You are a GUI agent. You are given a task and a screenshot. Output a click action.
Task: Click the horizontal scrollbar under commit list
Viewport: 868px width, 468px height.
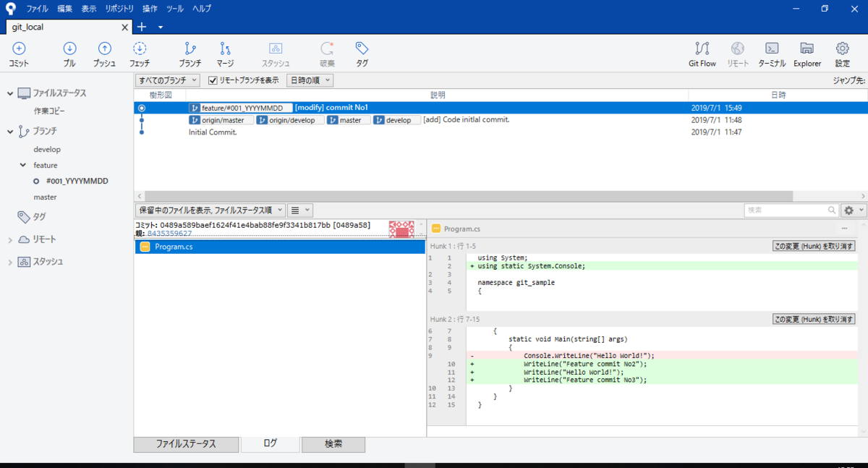pos(469,196)
